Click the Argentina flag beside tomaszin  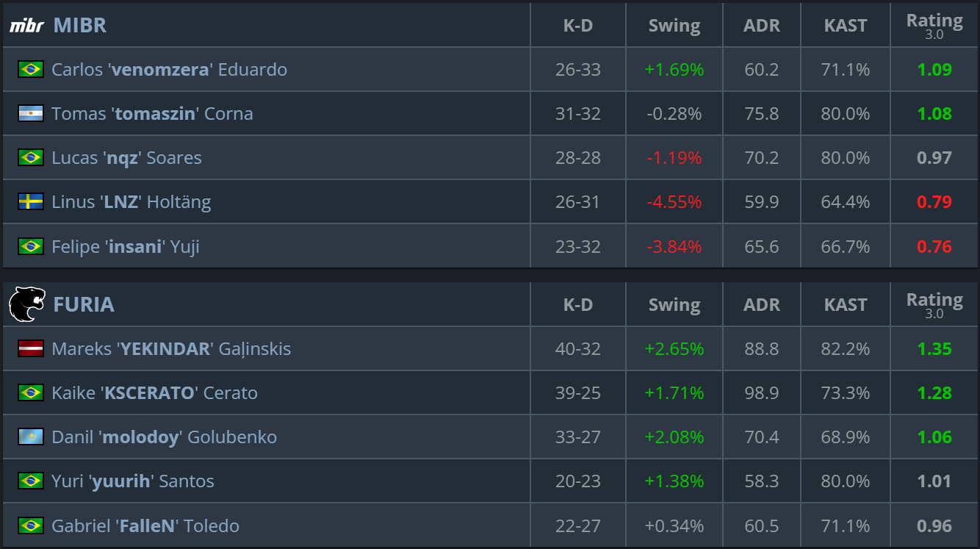[x=31, y=113]
